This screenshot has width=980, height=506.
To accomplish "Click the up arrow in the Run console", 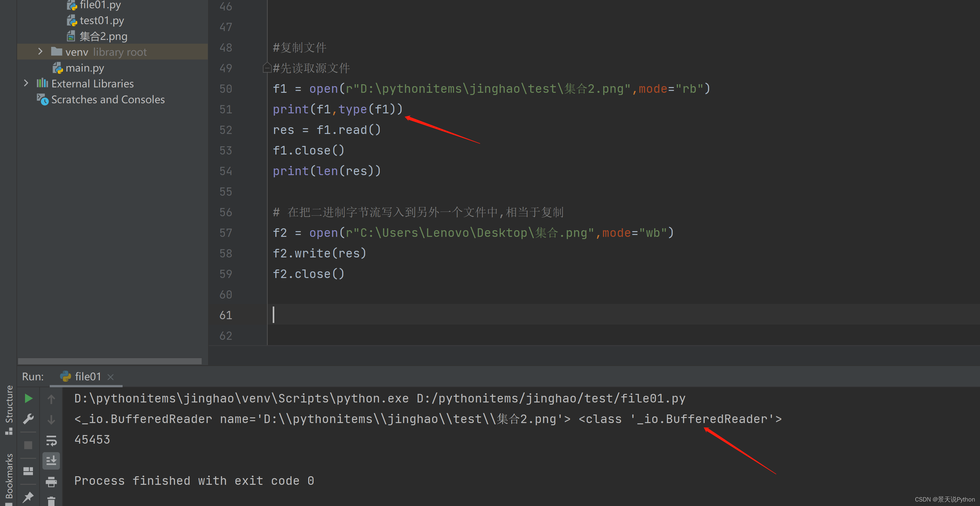I will coord(51,399).
